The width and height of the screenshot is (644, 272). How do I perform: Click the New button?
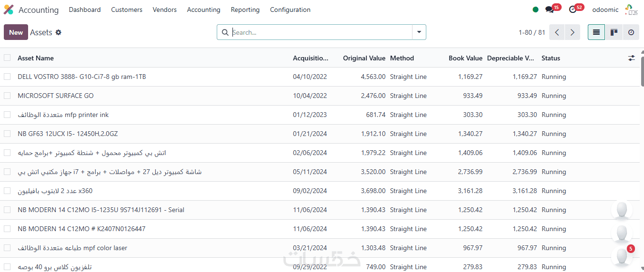pos(16,32)
